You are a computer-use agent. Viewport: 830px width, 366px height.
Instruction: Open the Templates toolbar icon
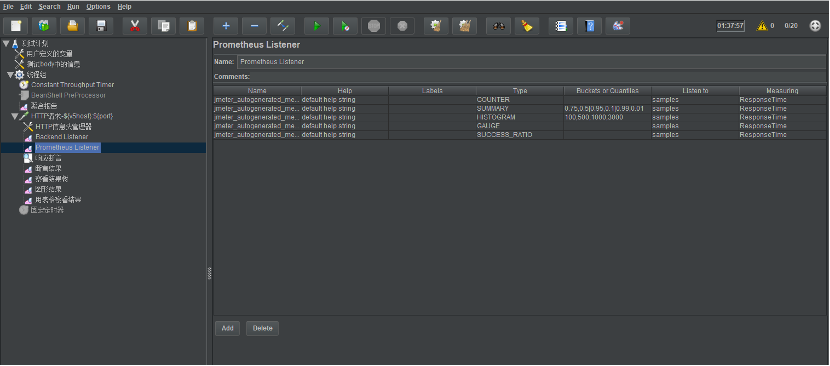(44, 26)
